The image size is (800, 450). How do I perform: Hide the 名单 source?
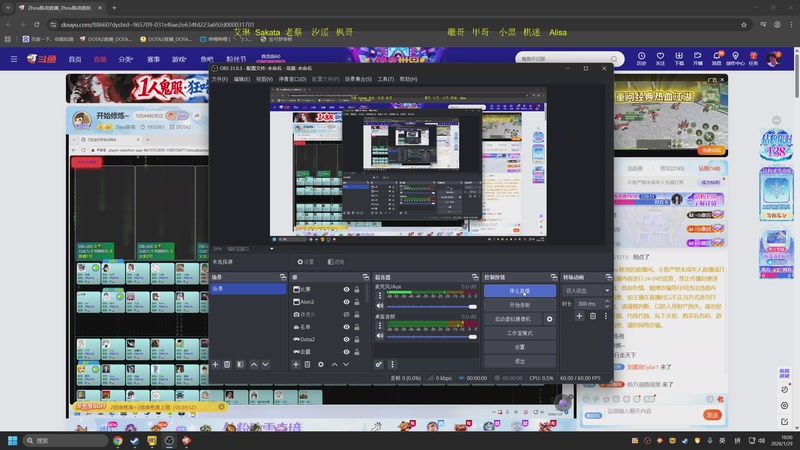346,327
